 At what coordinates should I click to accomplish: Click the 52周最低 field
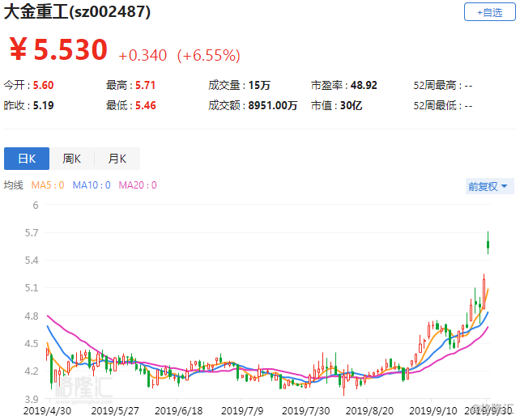click(x=443, y=106)
